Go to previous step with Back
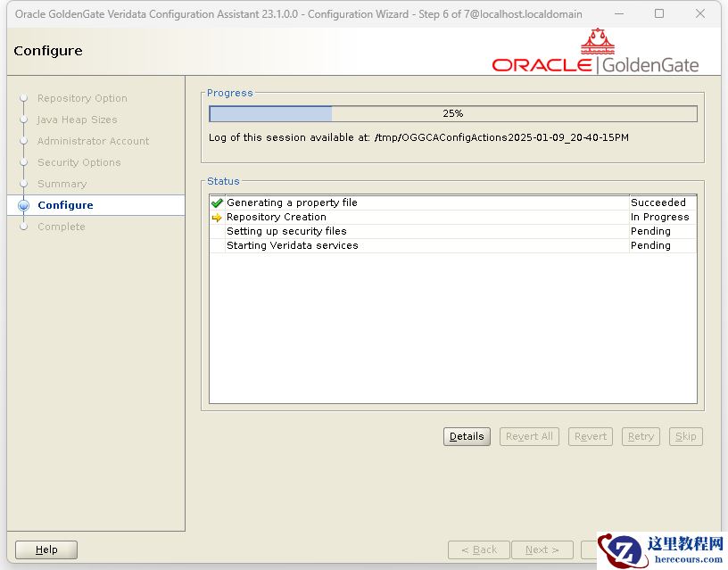 click(x=479, y=549)
